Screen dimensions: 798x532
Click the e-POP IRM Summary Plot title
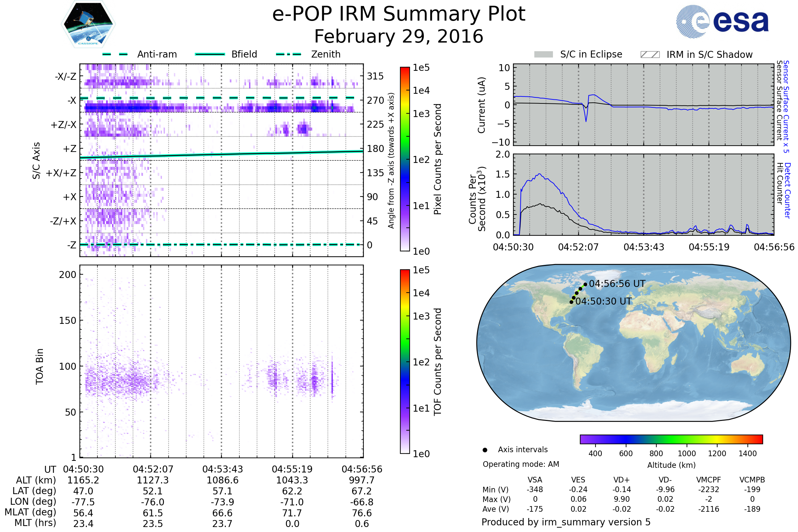(399, 14)
